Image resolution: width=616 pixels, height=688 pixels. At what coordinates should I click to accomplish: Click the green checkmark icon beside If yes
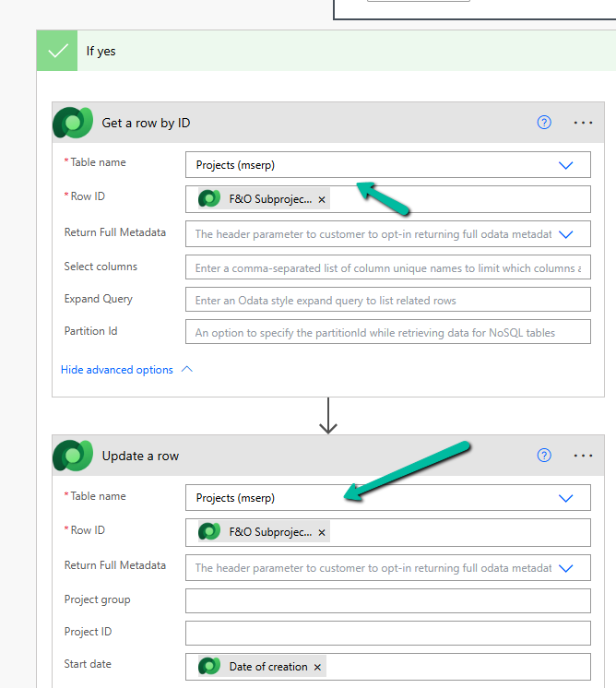[57, 51]
